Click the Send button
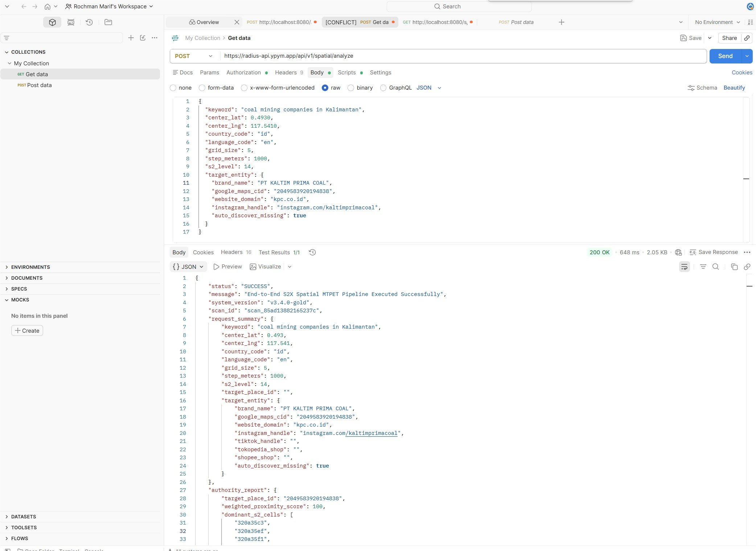The width and height of the screenshot is (756, 551). pos(726,56)
